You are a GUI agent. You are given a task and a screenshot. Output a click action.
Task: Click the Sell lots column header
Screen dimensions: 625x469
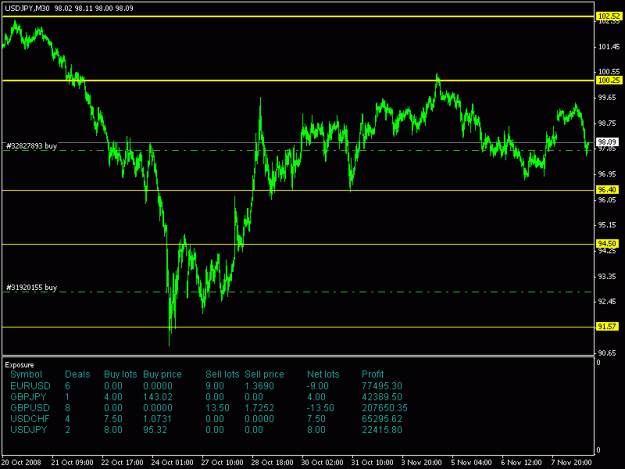[x=222, y=375]
